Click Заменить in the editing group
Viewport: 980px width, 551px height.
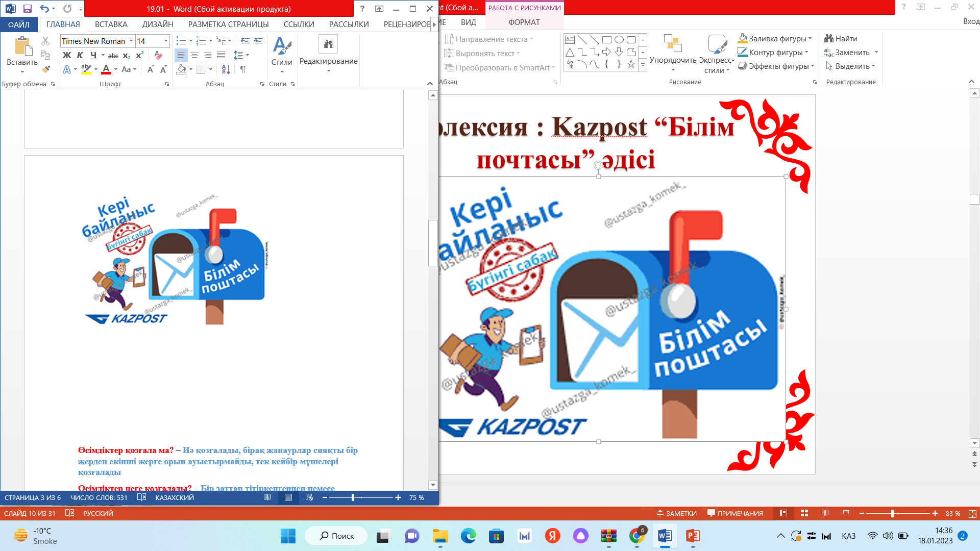[851, 52]
